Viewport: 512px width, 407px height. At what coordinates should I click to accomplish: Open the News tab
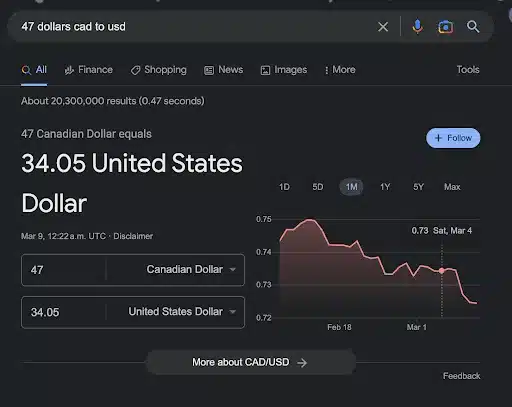(x=223, y=70)
